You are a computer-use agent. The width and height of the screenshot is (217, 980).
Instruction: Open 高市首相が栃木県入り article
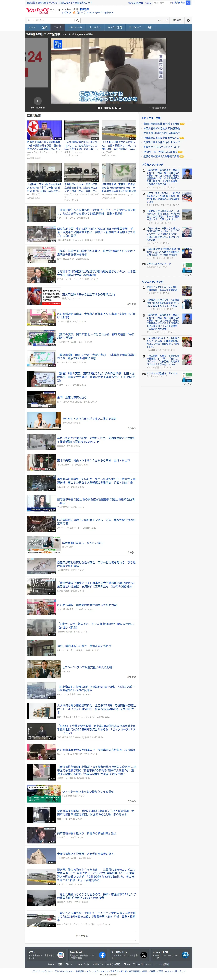(87, 833)
